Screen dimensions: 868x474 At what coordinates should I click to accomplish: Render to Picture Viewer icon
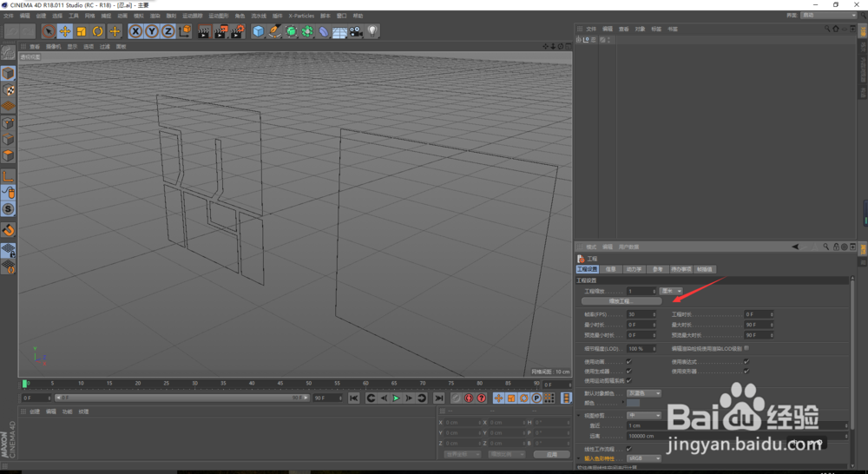tap(220, 31)
